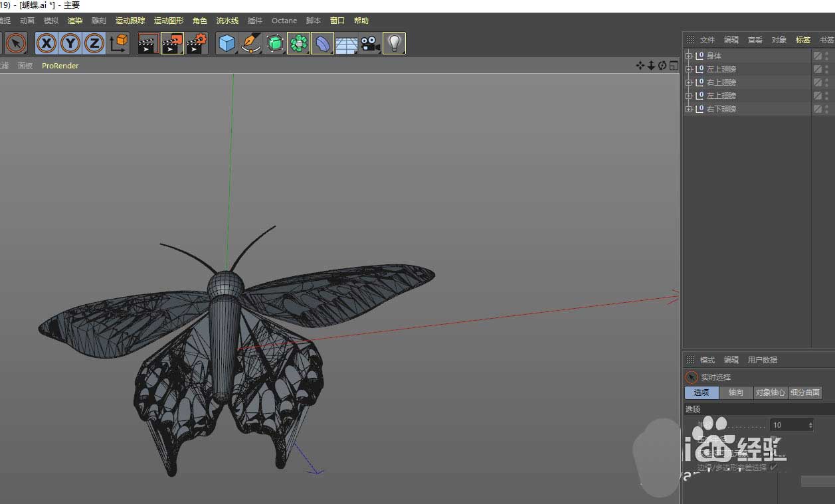Add a Cube primitive object
This screenshot has width=835, height=504.
(227, 44)
